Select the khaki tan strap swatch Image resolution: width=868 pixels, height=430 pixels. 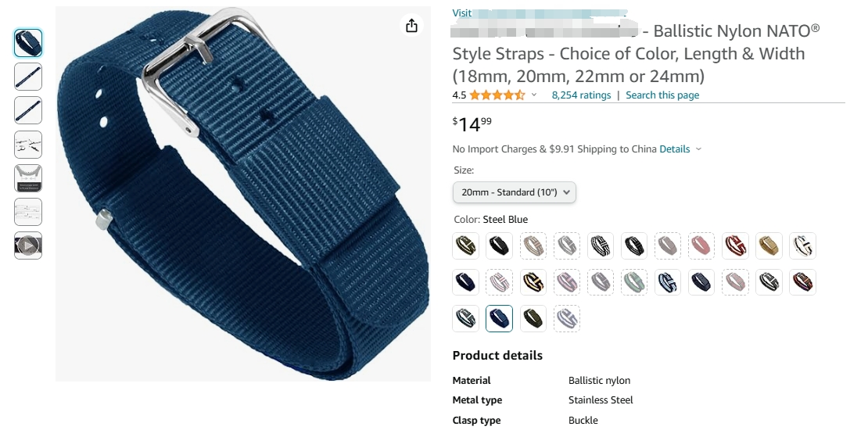769,245
